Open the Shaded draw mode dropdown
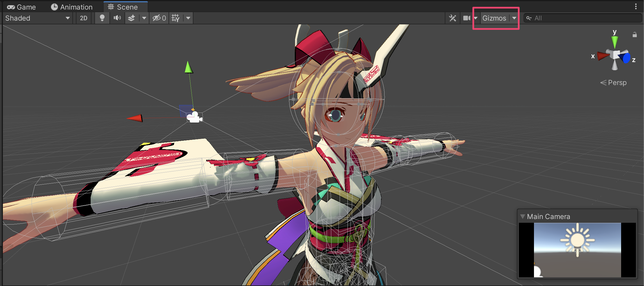The height and width of the screenshot is (286, 644). [37, 18]
